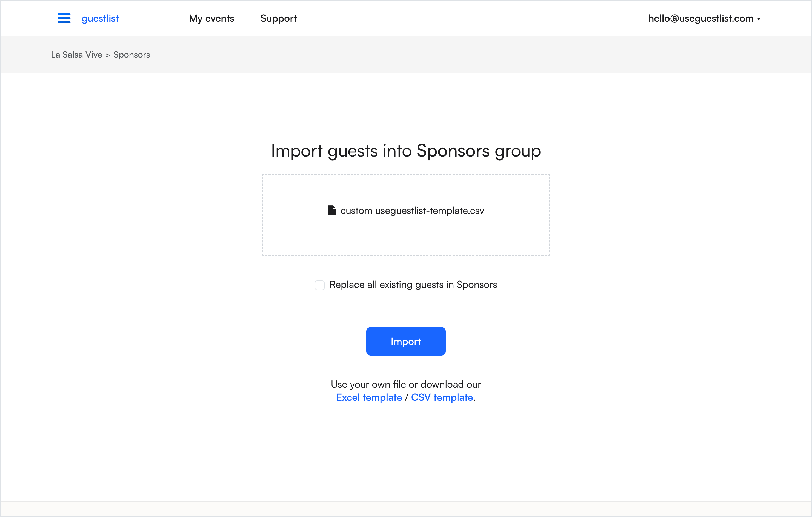
Task: Download the Excel template
Action: pos(369,397)
